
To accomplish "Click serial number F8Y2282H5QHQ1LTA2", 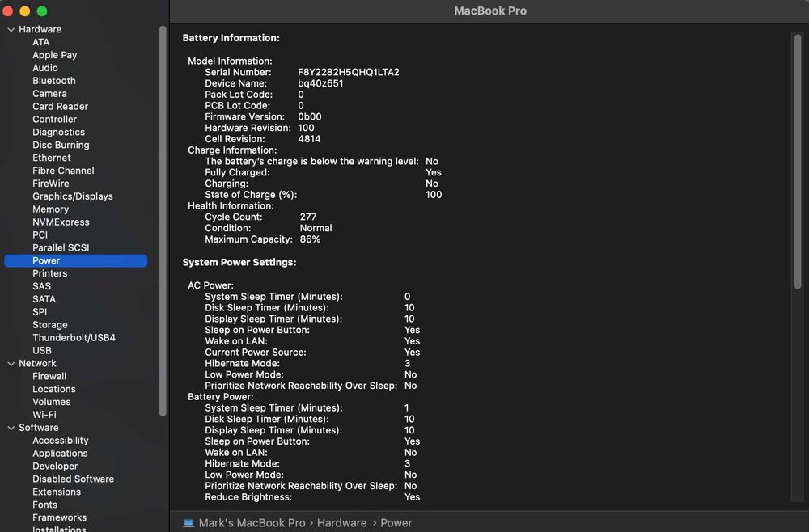I will [348, 72].
